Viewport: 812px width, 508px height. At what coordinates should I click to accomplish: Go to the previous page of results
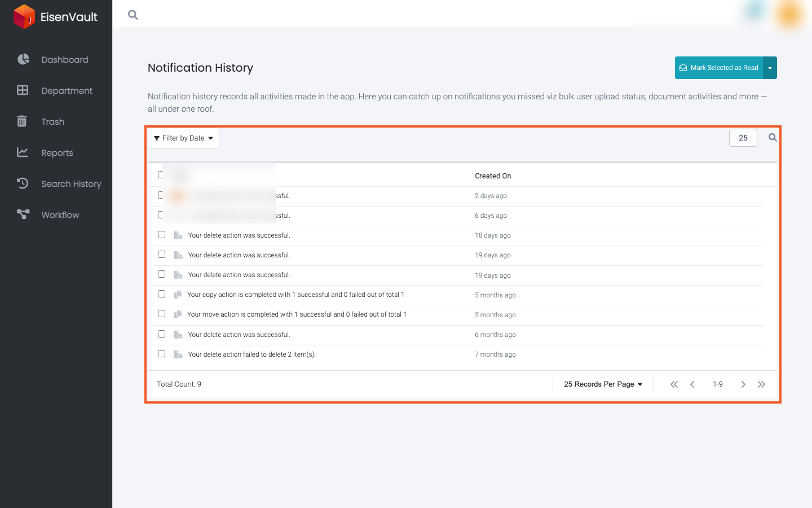(692, 384)
